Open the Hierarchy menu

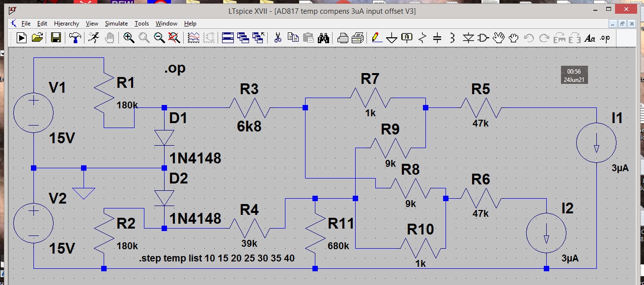coord(66,24)
